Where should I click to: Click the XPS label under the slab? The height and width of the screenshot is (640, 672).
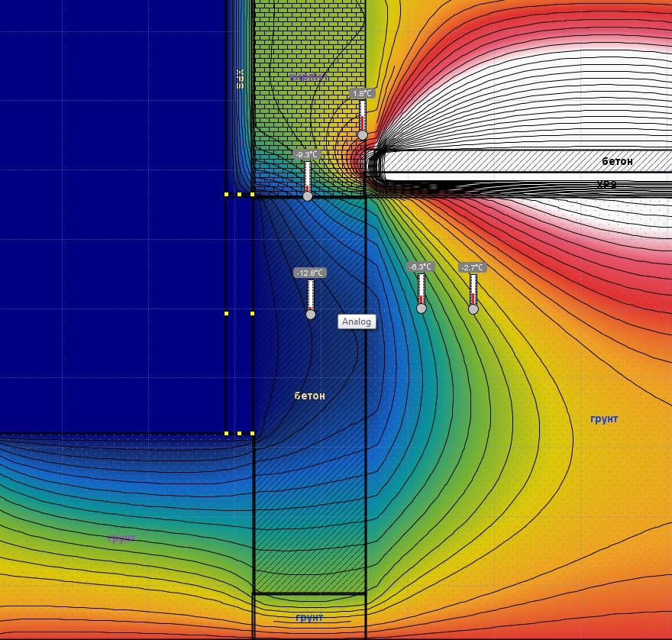(x=606, y=185)
